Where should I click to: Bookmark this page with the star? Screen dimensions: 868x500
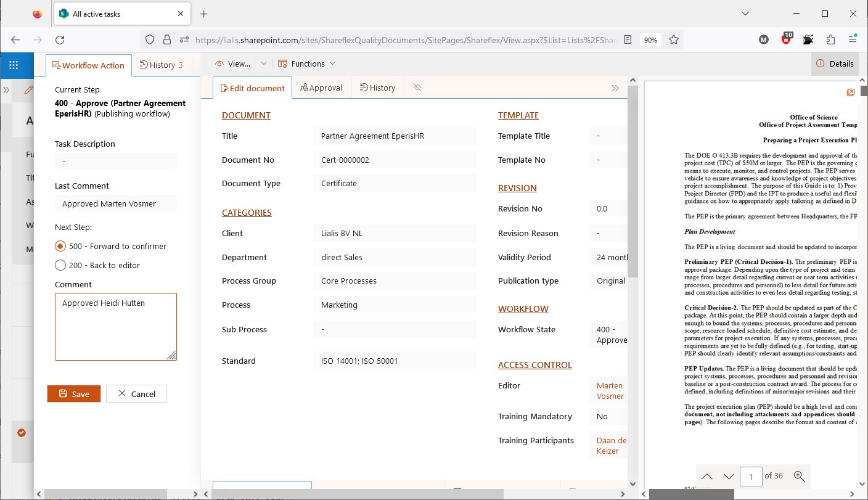674,39
